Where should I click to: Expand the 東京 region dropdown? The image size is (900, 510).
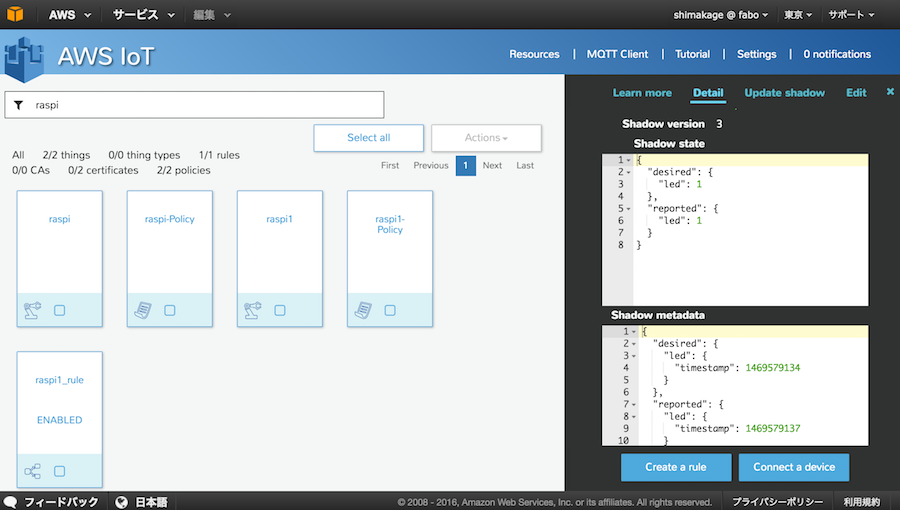[x=797, y=15]
